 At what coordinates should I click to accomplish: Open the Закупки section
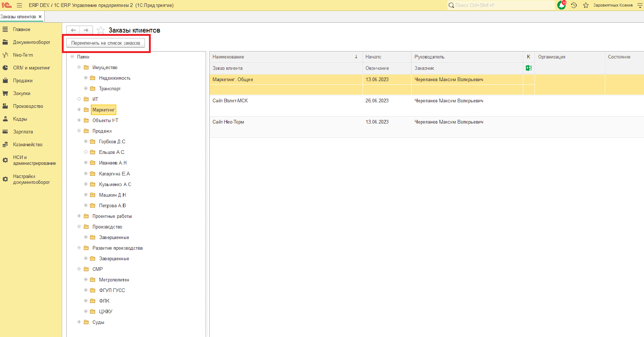[x=22, y=93]
